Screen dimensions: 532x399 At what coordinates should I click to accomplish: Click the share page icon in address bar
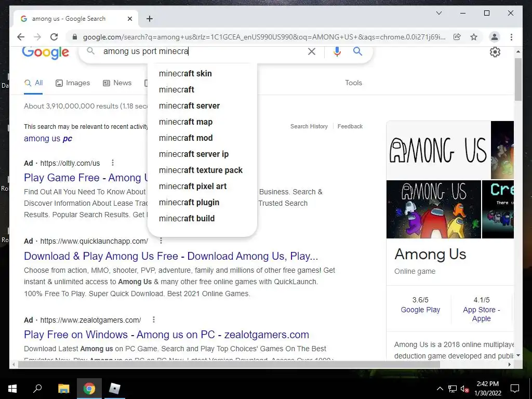point(457,37)
